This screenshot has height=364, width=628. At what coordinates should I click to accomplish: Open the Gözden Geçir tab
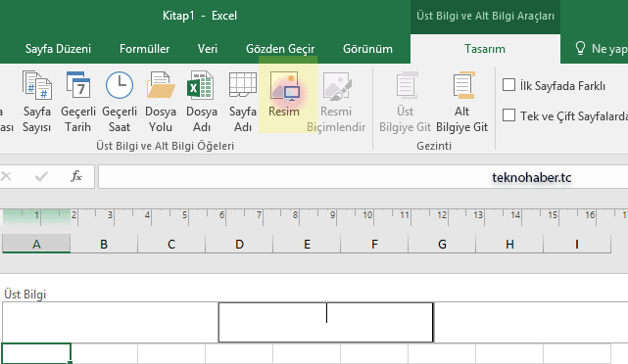coord(280,49)
